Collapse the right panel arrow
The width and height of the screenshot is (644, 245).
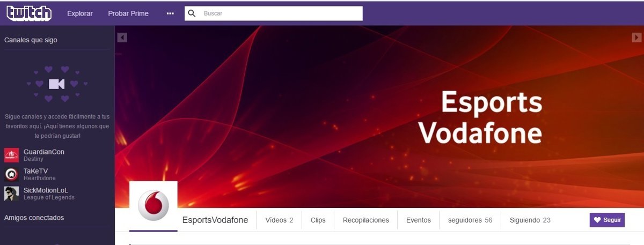636,38
